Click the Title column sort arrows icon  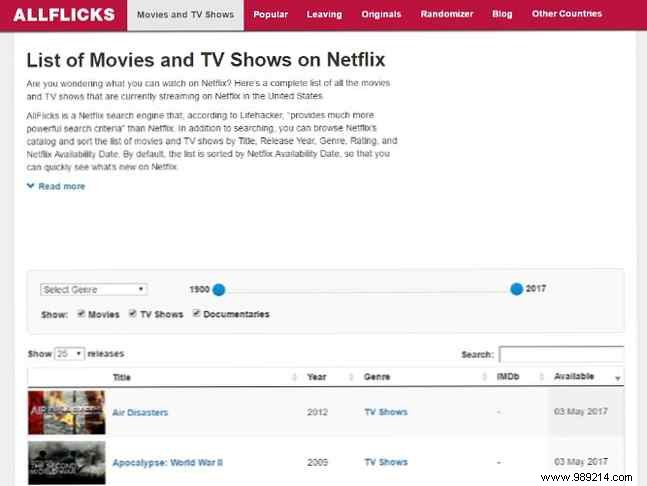point(294,377)
